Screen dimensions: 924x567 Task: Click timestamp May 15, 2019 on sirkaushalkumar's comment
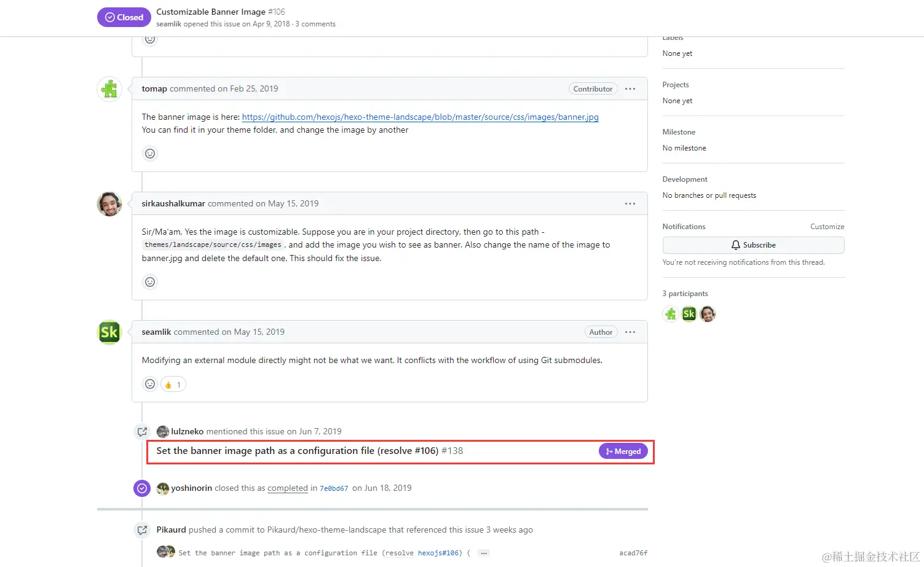[x=293, y=204]
